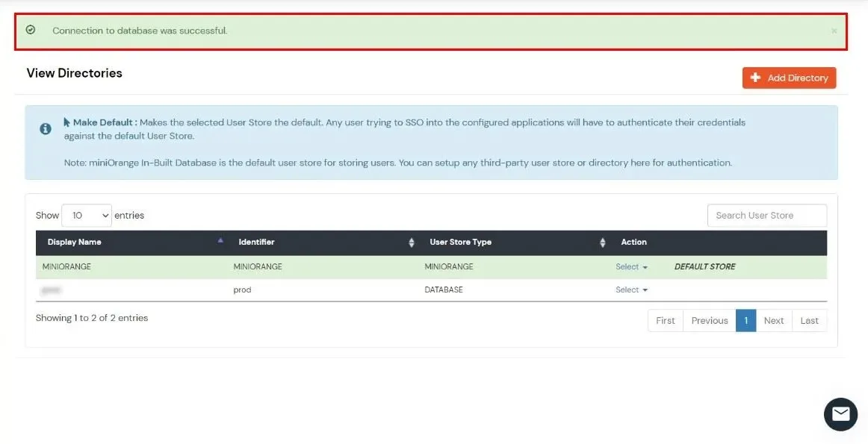Open the chat support envelope icon
This screenshot has width=868, height=444.
(x=840, y=414)
